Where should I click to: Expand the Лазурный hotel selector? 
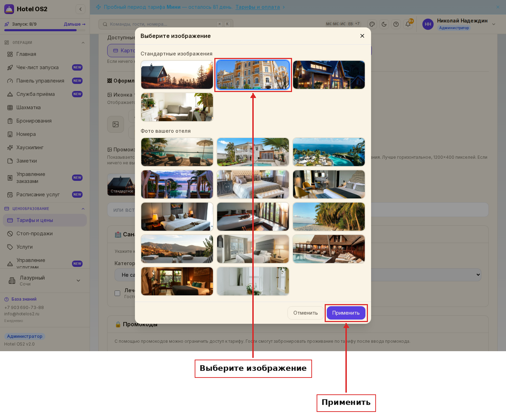pos(45,281)
